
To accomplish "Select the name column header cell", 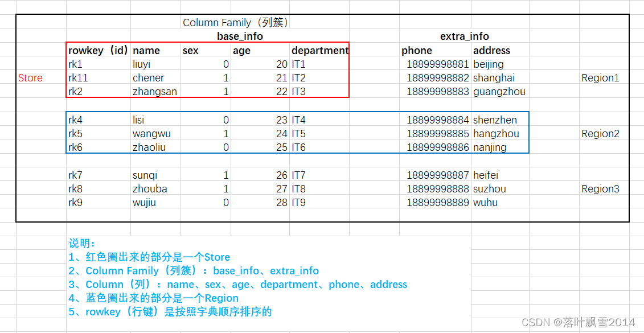I will tap(146, 50).
